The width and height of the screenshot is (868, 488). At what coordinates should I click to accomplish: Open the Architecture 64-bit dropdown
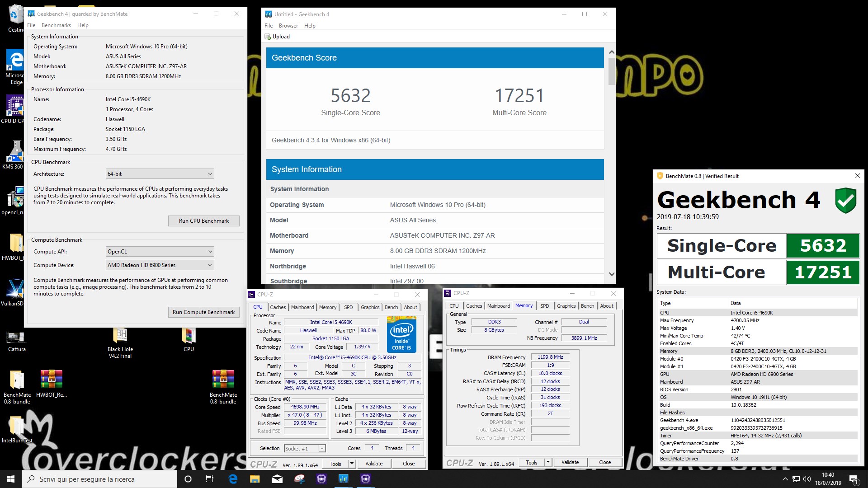tap(160, 174)
